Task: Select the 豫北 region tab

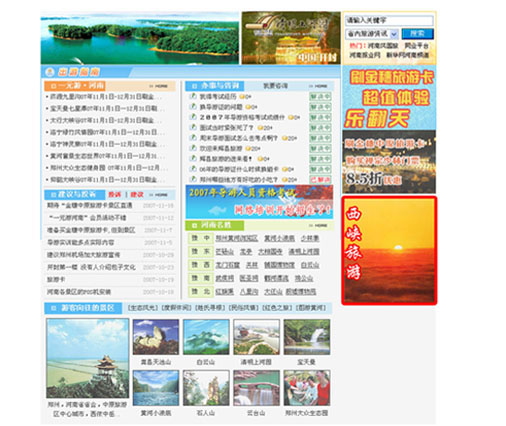Action: pos(200,292)
